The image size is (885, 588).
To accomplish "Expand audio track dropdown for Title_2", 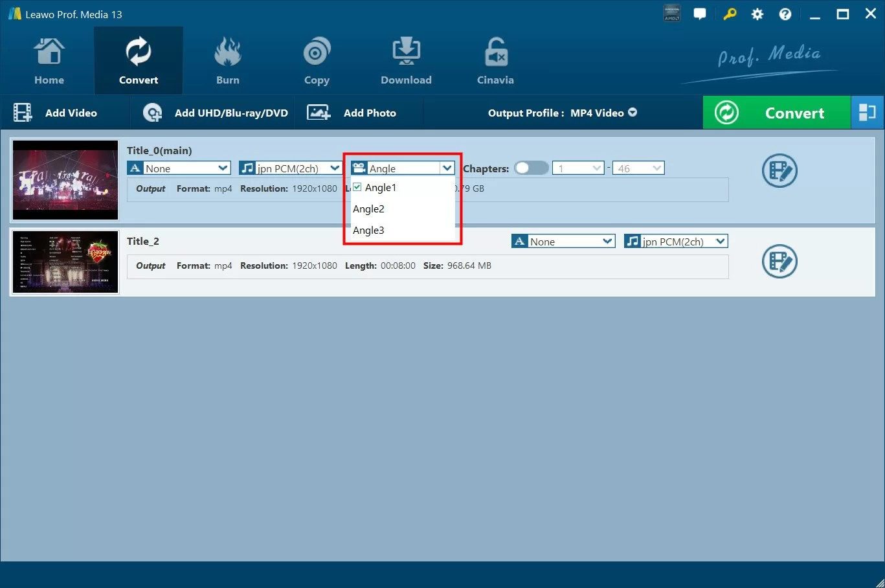I will click(x=720, y=242).
